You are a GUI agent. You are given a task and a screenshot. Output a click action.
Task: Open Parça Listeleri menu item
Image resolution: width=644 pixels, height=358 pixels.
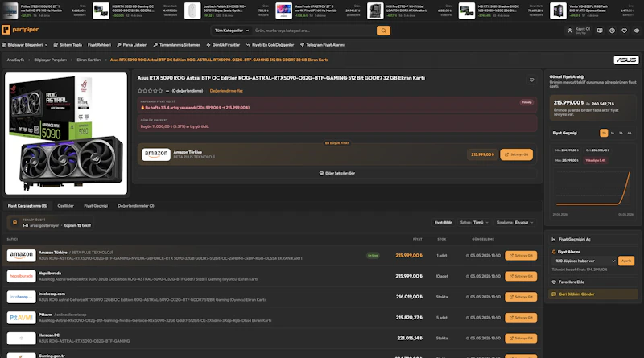coord(132,45)
